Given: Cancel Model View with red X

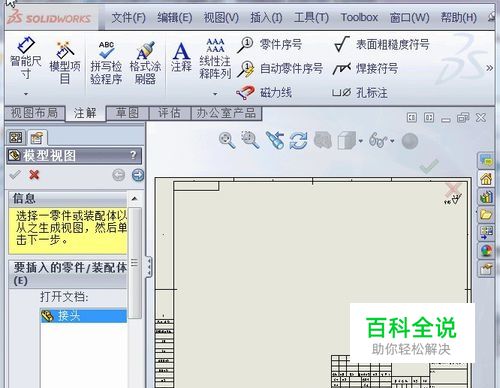Looking at the screenshot, I should tap(34, 175).
